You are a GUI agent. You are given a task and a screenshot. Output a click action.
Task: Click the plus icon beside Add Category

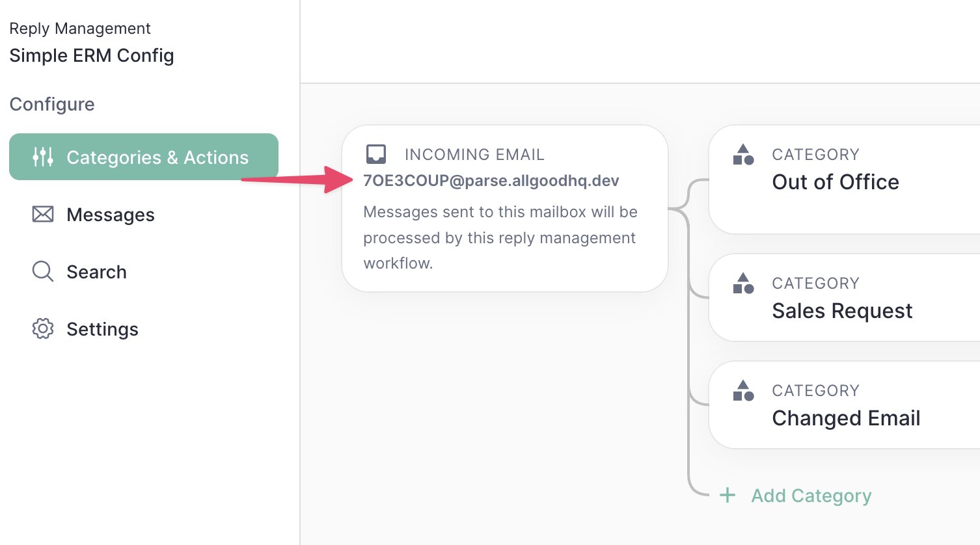tap(728, 496)
